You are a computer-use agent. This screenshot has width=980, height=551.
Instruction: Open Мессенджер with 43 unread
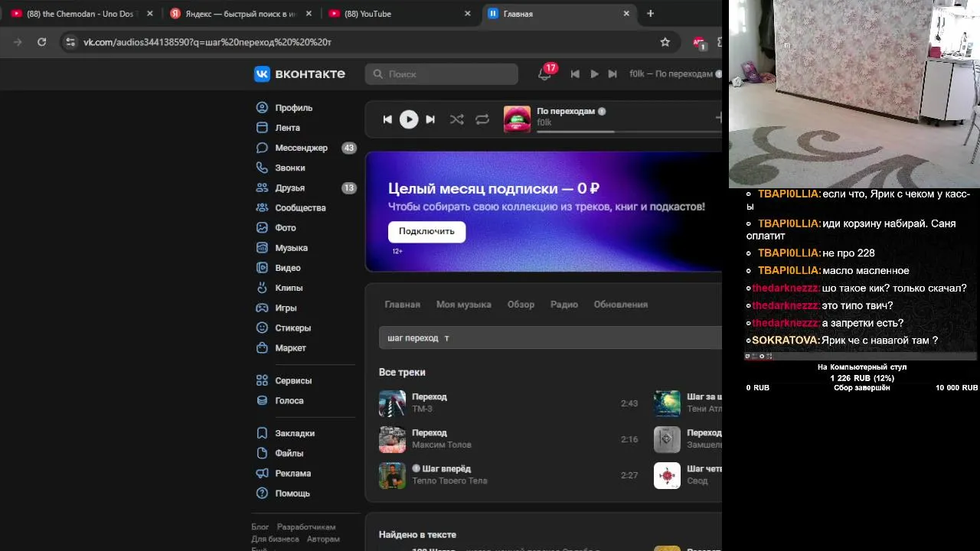(303, 148)
